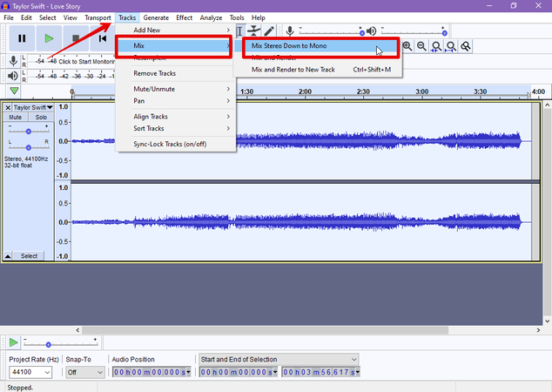The image size is (552, 392).
Task: Click Fit Selection to Width zoom icon
Action: point(436,46)
